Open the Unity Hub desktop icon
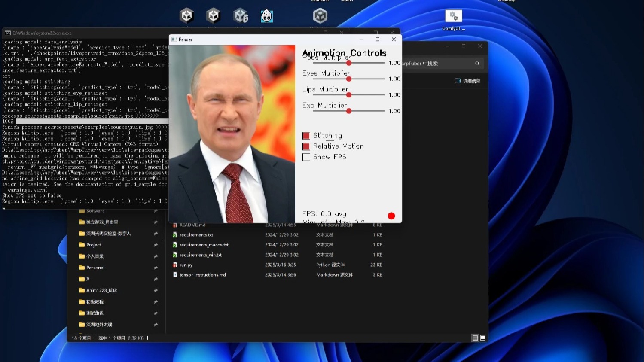This screenshot has width=644, height=362. (320, 16)
